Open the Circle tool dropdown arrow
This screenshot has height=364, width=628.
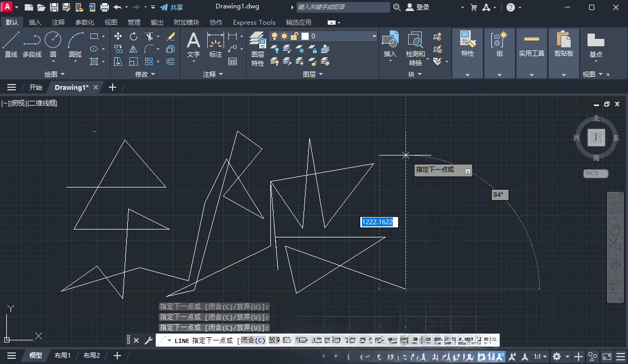pos(53,61)
